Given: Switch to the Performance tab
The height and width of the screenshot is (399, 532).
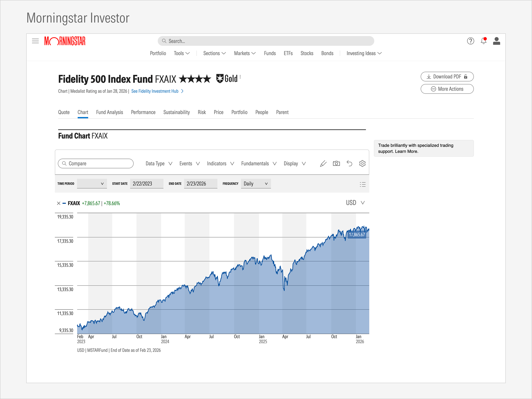Looking at the screenshot, I should click(143, 112).
